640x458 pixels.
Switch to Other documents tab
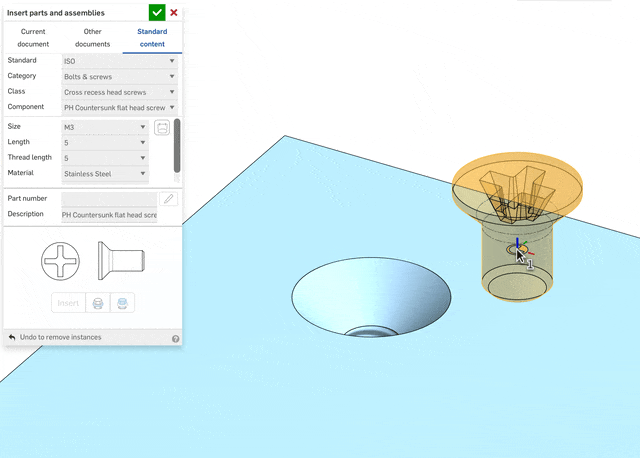[x=93, y=38]
